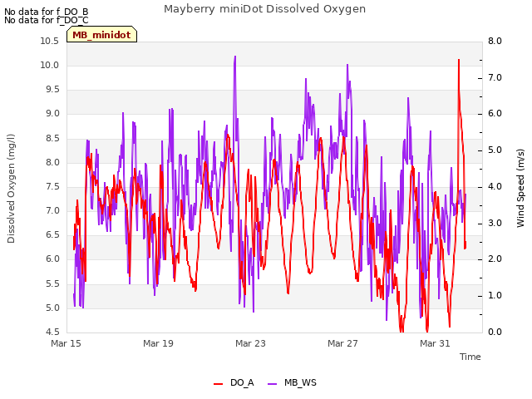Click the Mar 27 date tick label
Screen dimensions: 532x399
click(342, 343)
